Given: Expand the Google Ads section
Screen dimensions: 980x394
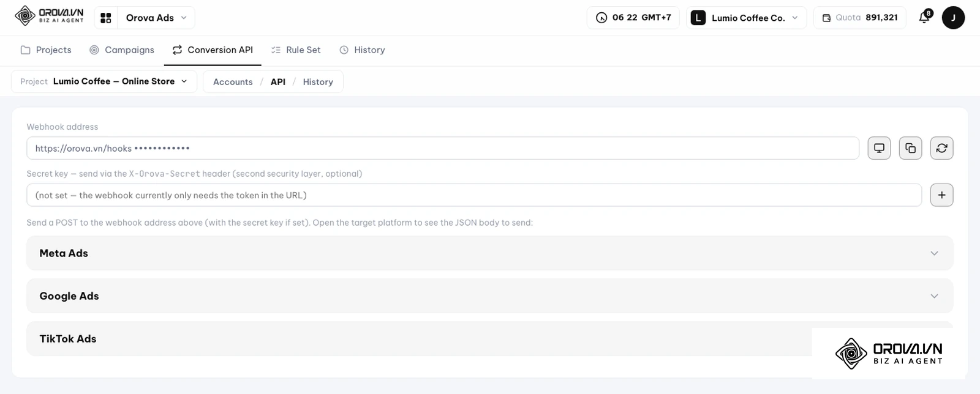Looking at the screenshot, I should point(490,296).
